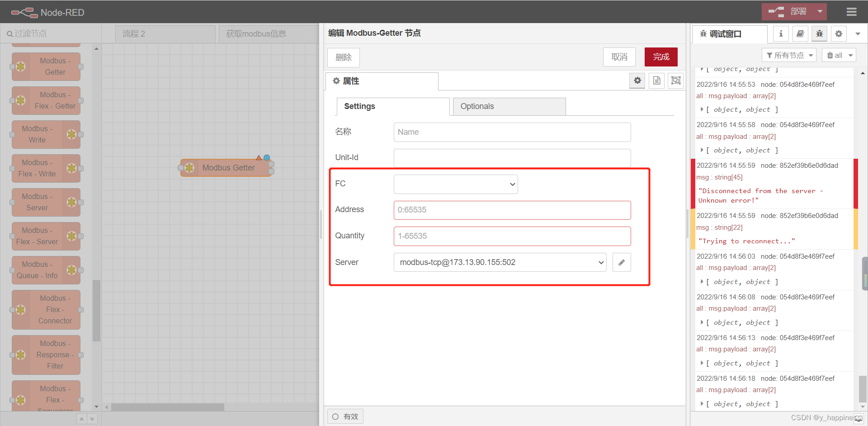
Task: Open the info sidebar icon
Action: pos(781,33)
